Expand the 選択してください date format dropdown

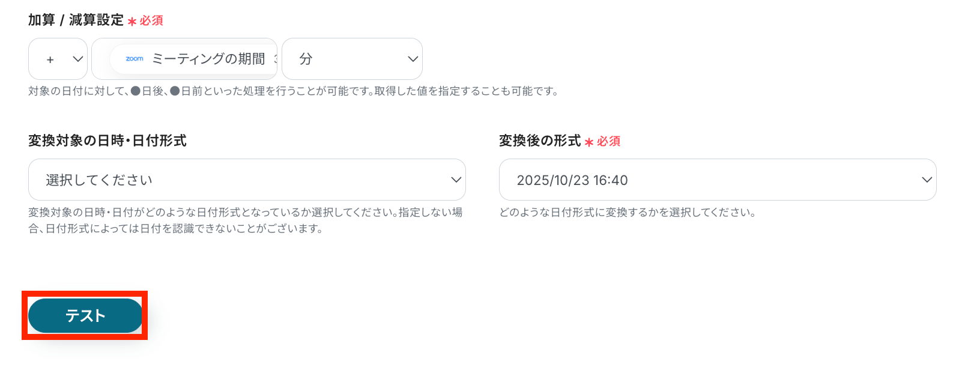pyautogui.click(x=246, y=180)
